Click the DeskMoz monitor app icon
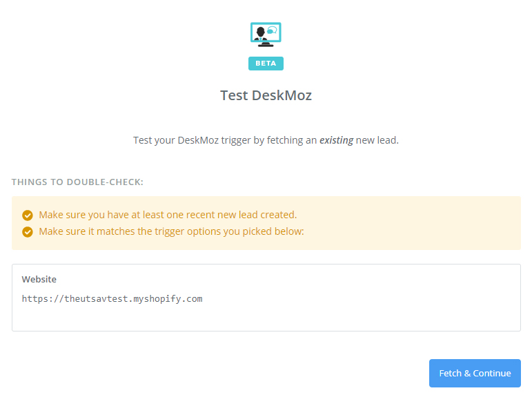The image size is (532, 404). (266, 35)
